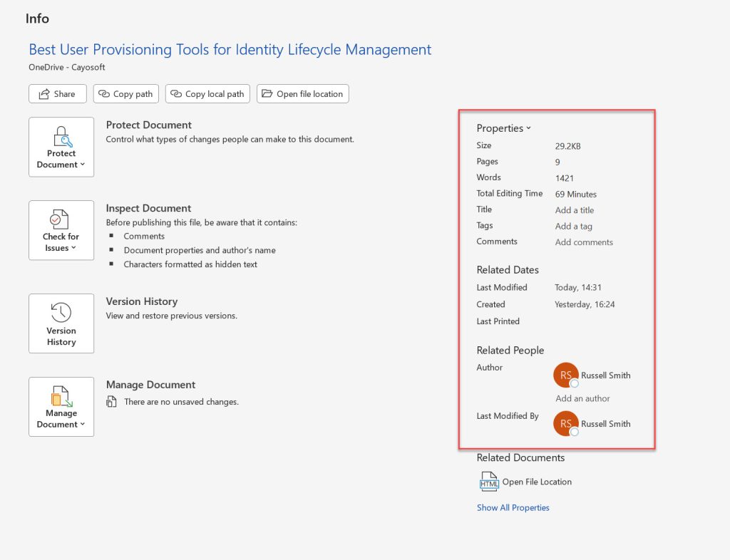Viewport: 730px width, 560px height.
Task: Click the HTML Open File Location icon
Action: coord(489,482)
